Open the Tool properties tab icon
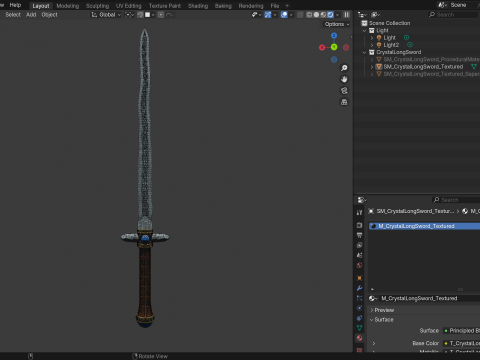The width and height of the screenshot is (480, 360). [x=359, y=213]
